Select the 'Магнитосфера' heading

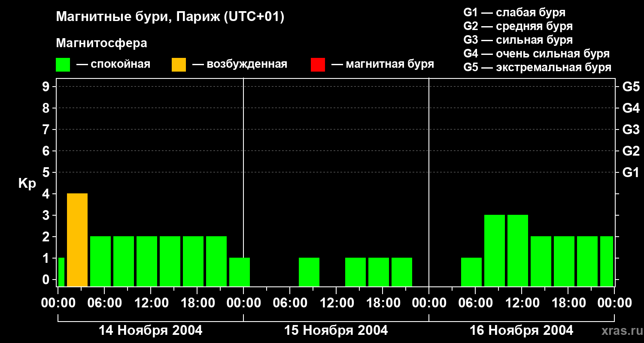click(x=101, y=43)
